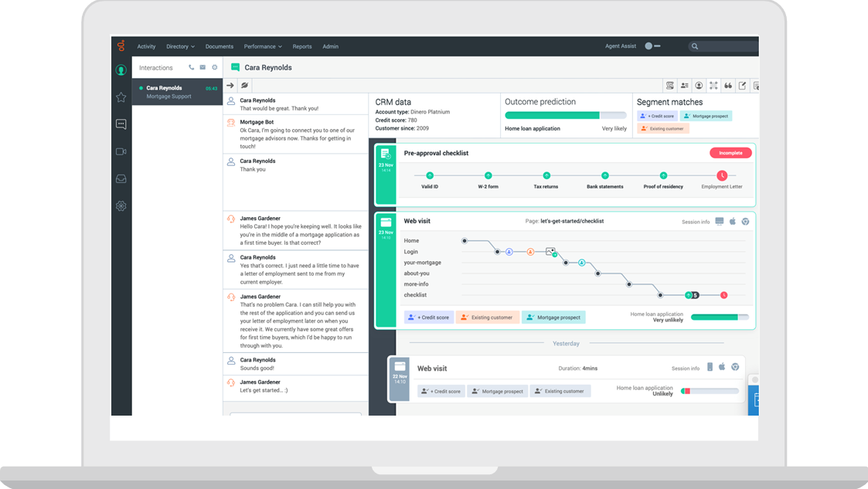
Task: Toggle the Employment Letter checklist marker
Action: click(721, 176)
